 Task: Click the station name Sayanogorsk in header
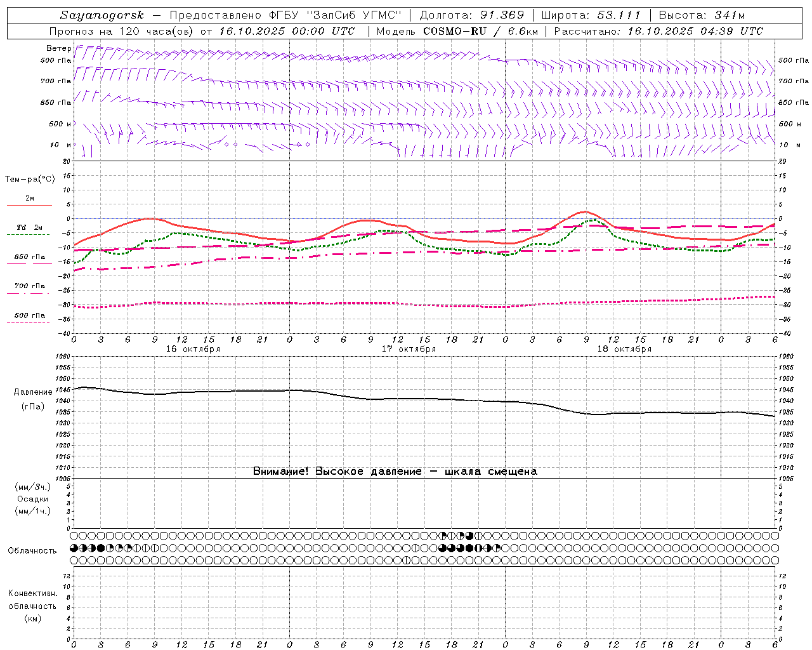(102, 16)
